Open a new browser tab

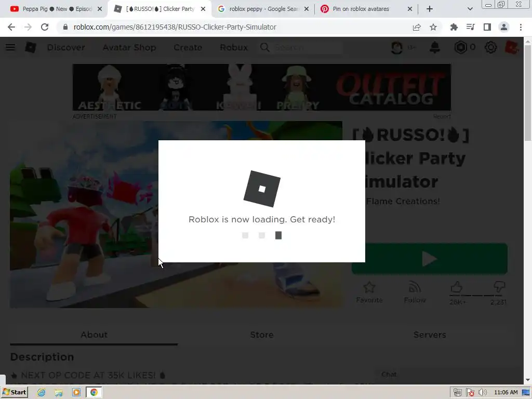pyautogui.click(x=430, y=9)
